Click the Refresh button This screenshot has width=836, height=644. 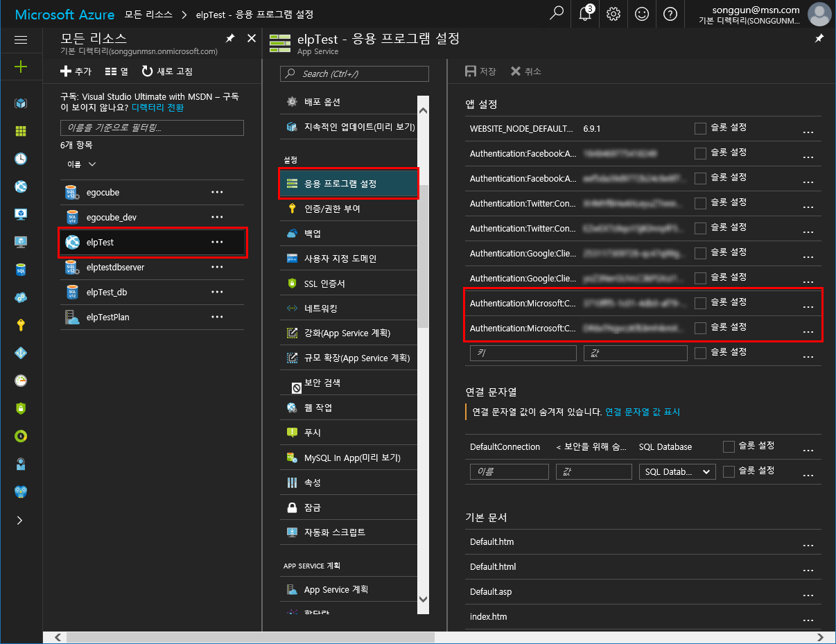pos(167,71)
